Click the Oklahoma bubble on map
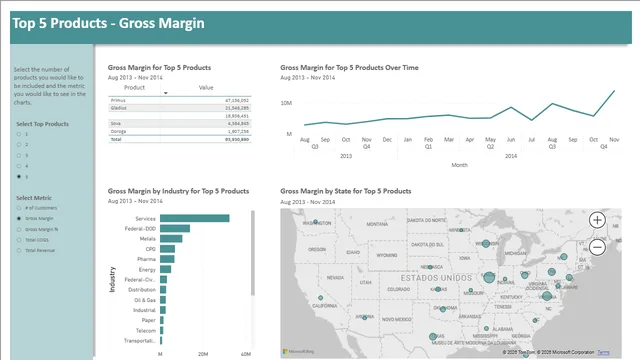 [443, 309]
